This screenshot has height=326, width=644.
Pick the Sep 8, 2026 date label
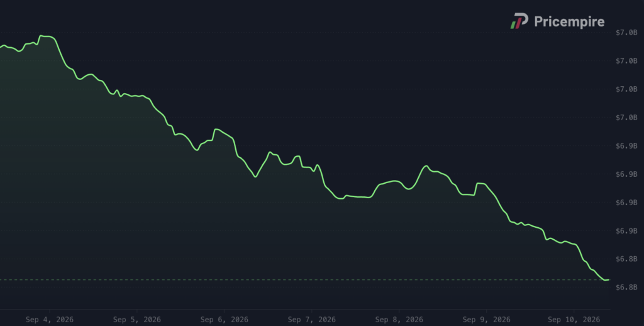click(399, 320)
